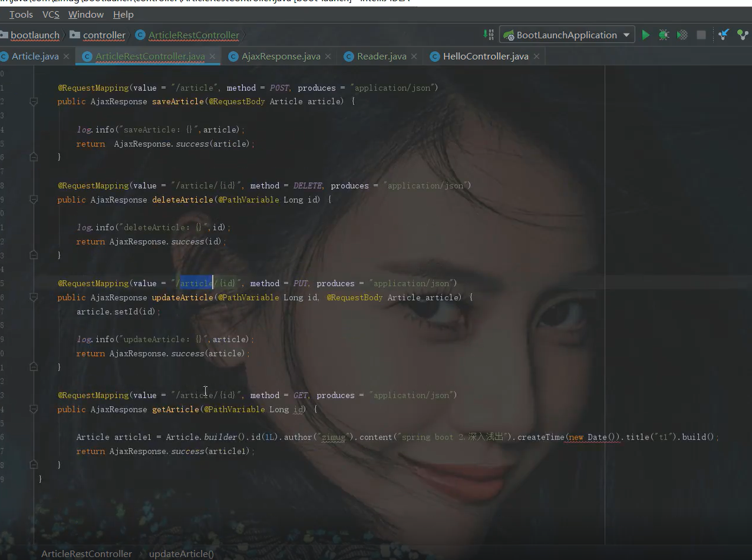Open the Reader.java tab
Viewport: 752px width, 560px height.
click(381, 56)
